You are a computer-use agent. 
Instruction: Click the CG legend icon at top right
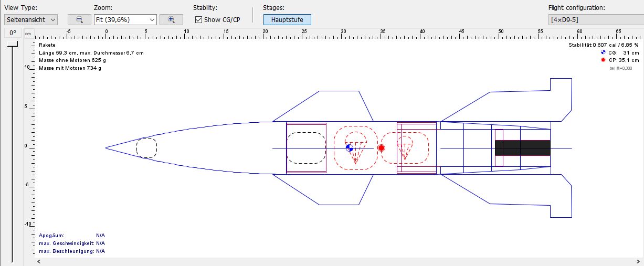(603, 52)
